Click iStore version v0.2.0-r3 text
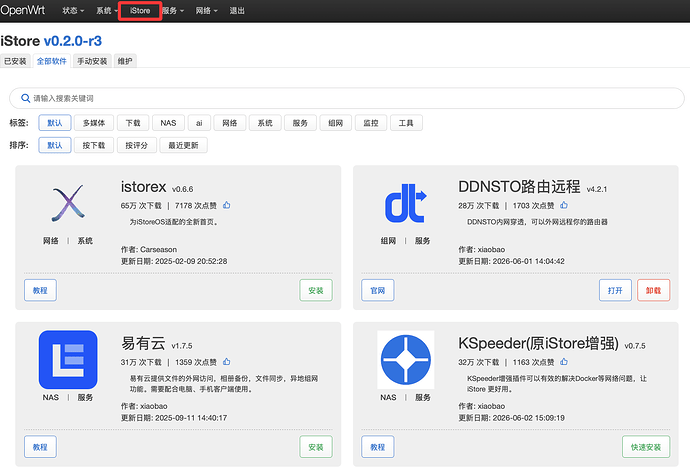Viewport: 690px width, 470px height. [x=73, y=41]
